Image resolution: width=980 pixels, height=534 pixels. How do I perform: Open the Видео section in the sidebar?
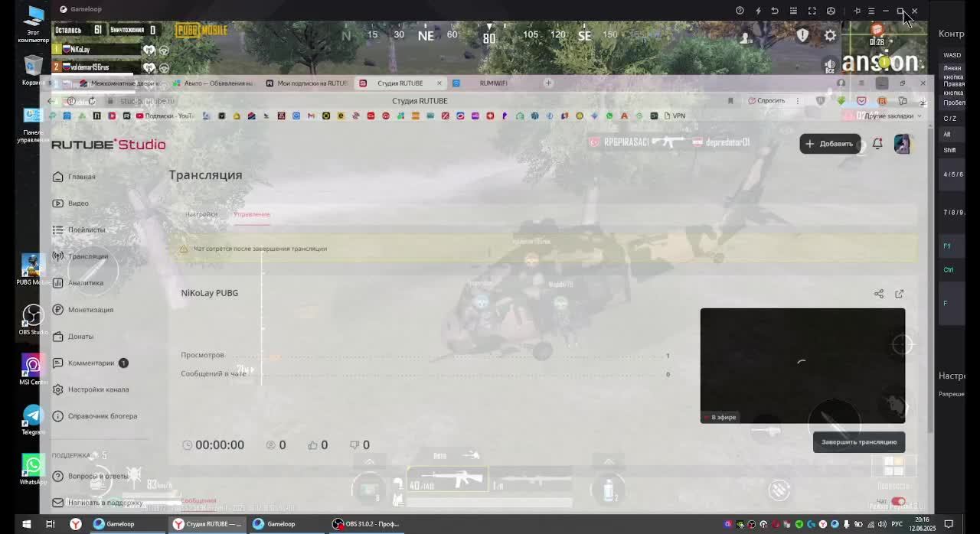click(70, 204)
